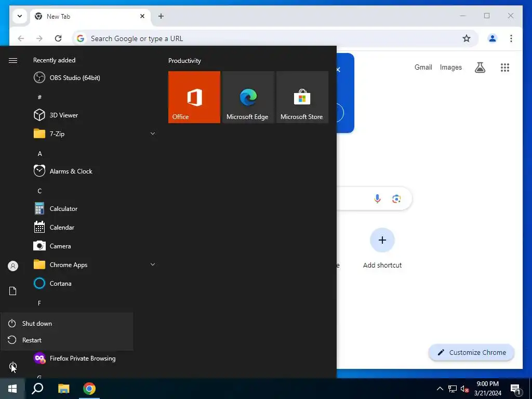Open the notification center icon
The height and width of the screenshot is (399, 532).
(x=516, y=390)
